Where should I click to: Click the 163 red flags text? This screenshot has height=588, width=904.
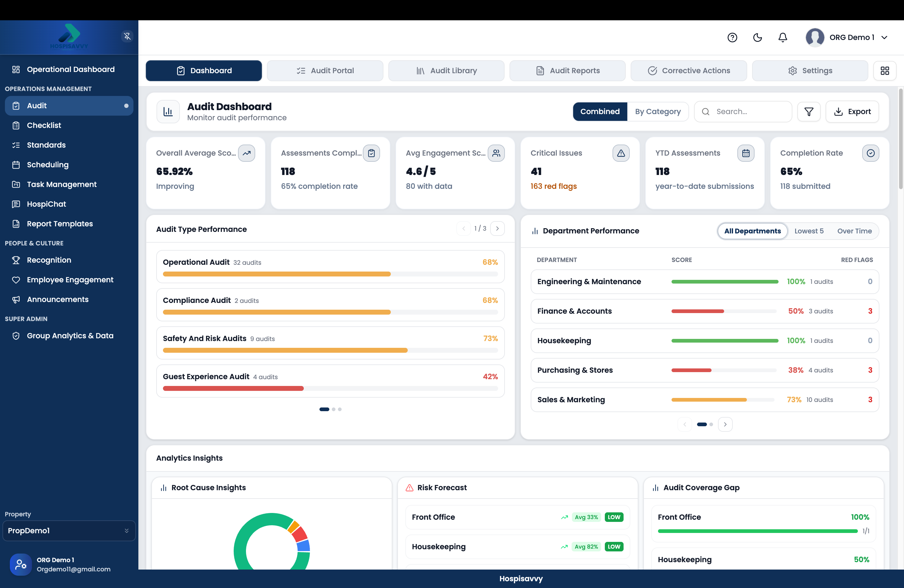[x=553, y=186]
